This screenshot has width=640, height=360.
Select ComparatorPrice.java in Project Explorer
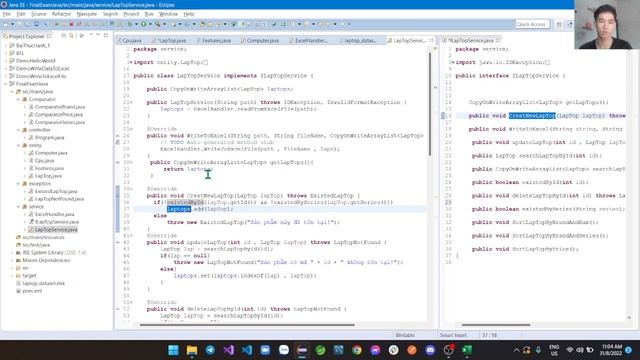[59, 115]
